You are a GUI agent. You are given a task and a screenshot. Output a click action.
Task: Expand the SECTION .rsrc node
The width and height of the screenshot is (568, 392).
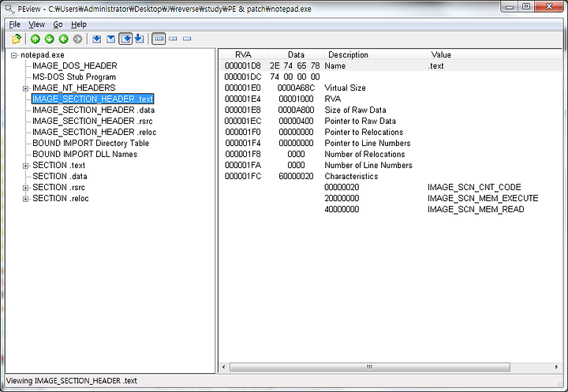pyautogui.click(x=25, y=188)
